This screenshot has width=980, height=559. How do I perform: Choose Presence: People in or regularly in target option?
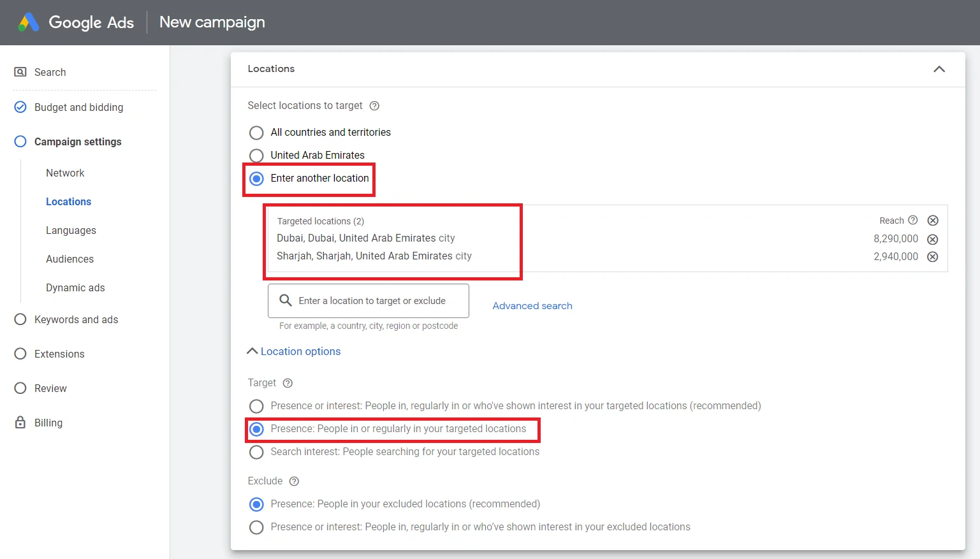[x=256, y=429]
